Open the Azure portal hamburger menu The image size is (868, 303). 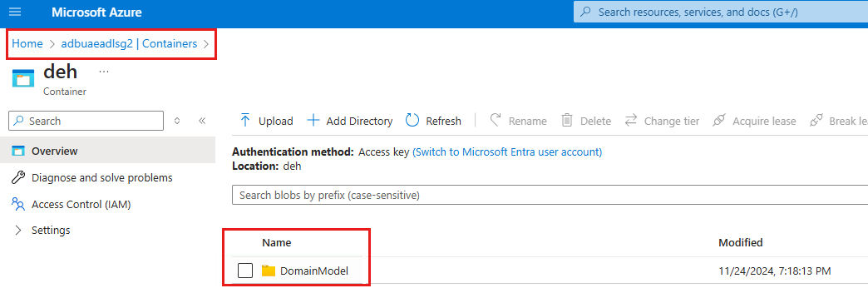tap(15, 12)
